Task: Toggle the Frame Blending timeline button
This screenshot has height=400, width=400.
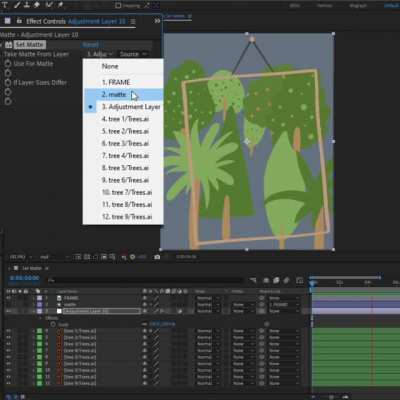Action: click(x=276, y=280)
